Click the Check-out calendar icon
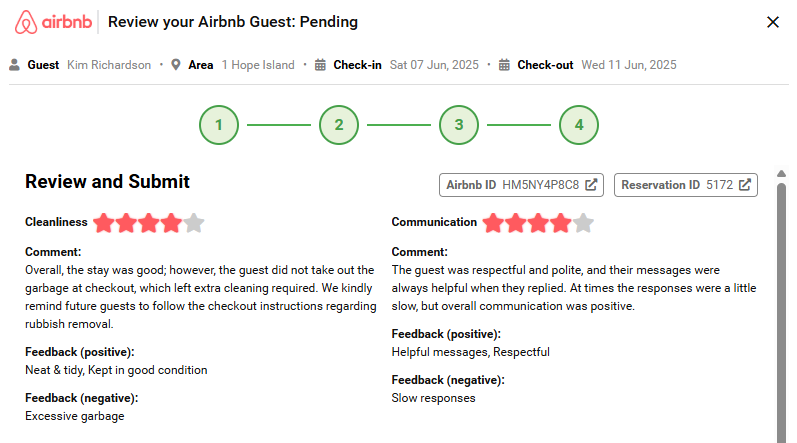 505,65
